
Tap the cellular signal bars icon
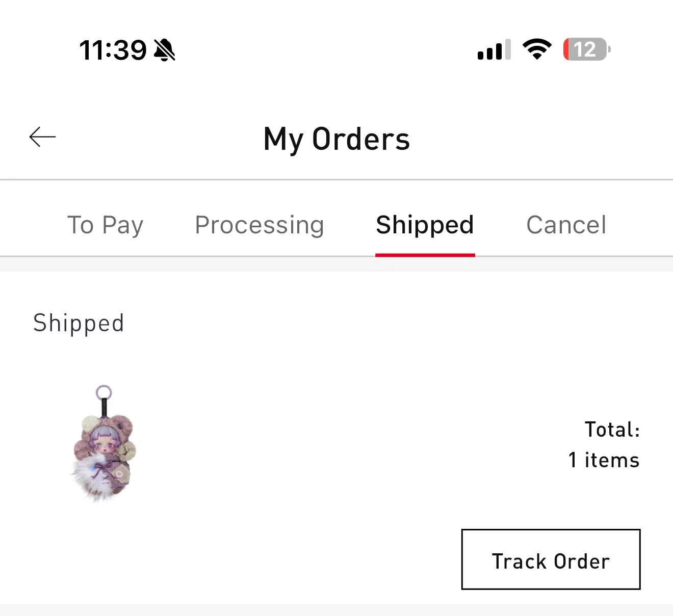tap(494, 49)
